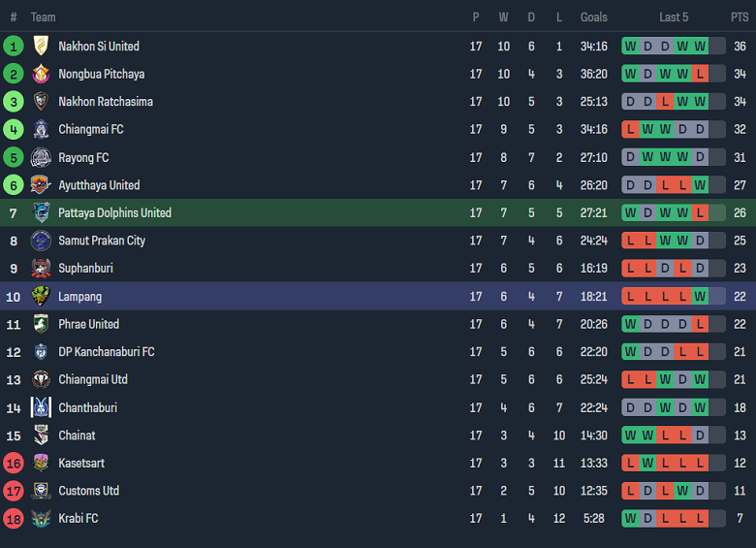Screen dimensions: 756x548
Task: Click the green position 1 rank badge
Action: 14,46
